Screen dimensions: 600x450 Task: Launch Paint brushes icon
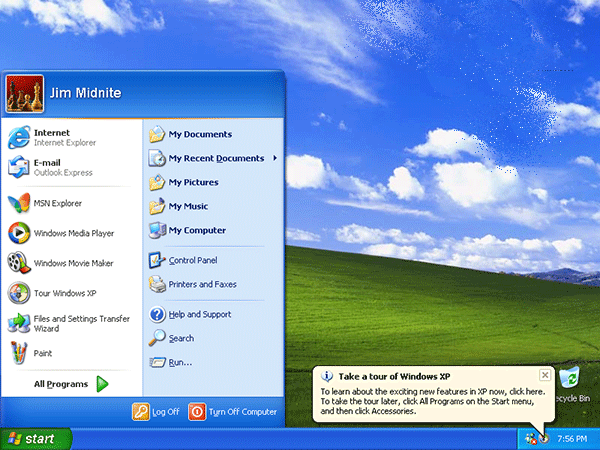point(19,352)
